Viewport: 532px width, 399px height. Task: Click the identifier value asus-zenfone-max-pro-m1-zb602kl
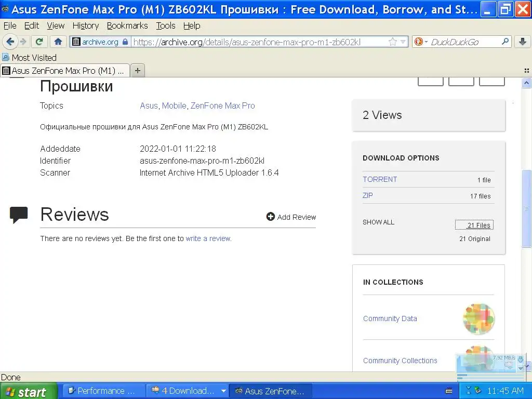[x=202, y=161]
